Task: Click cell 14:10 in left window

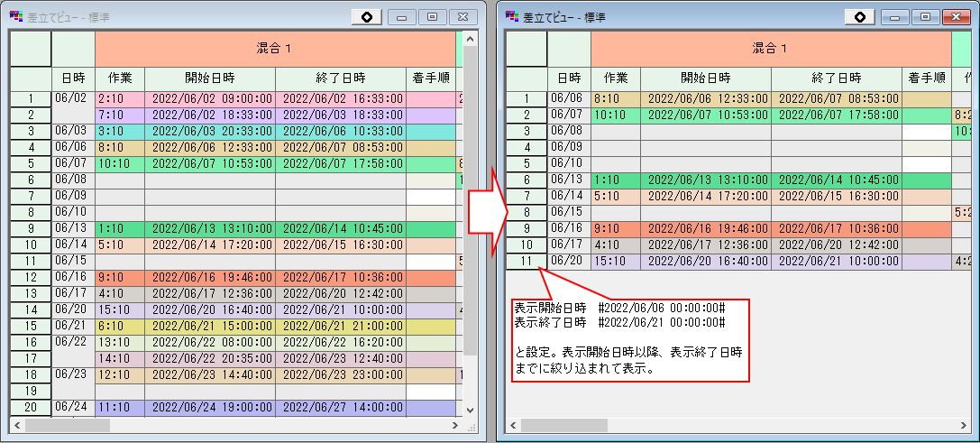Action: (x=120, y=360)
